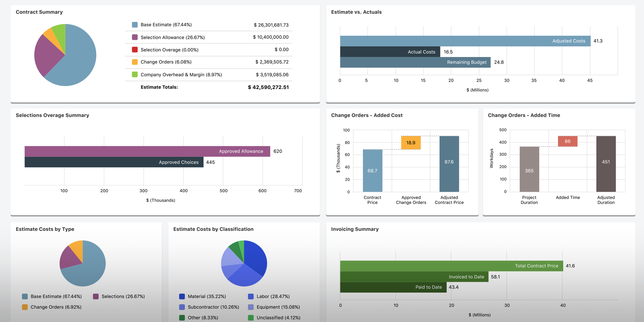Image resolution: width=644 pixels, height=322 pixels.
Task: Click the Material legend marker in Estimate Costs by Classification
Action: point(182,296)
